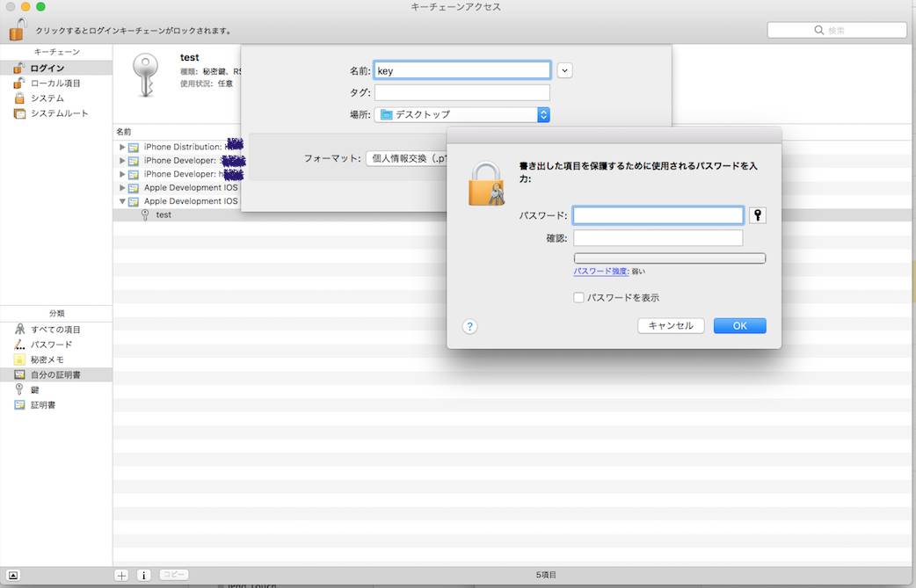Open the パスワード強度 link

(x=600, y=271)
